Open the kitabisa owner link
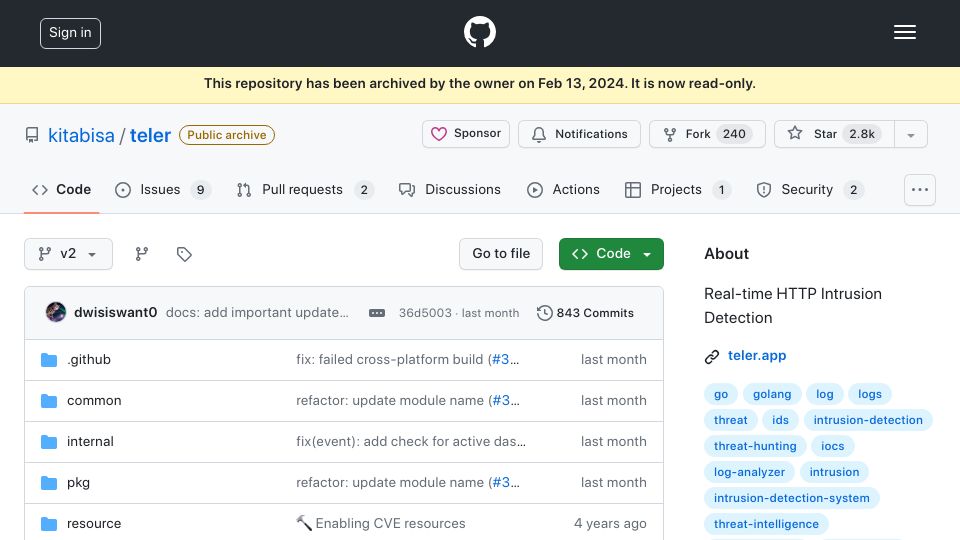Screen dimensions: 960x540 point(81,135)
